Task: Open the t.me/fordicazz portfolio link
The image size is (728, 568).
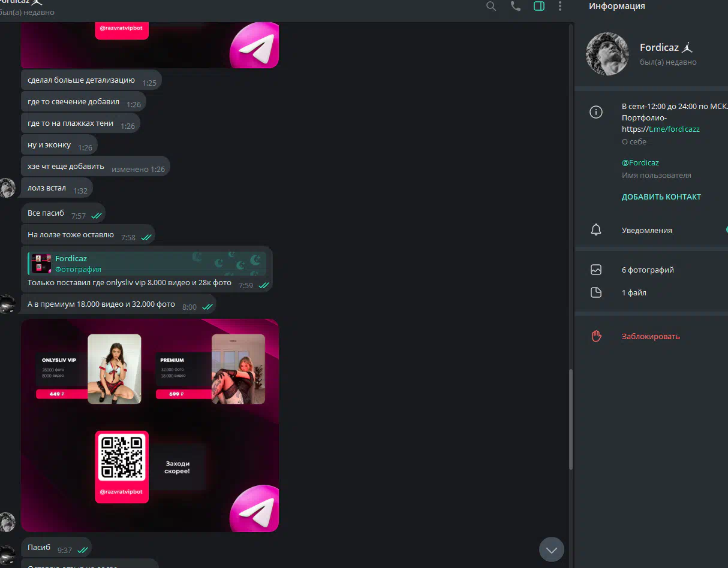Action: click(x=674, y=129)
